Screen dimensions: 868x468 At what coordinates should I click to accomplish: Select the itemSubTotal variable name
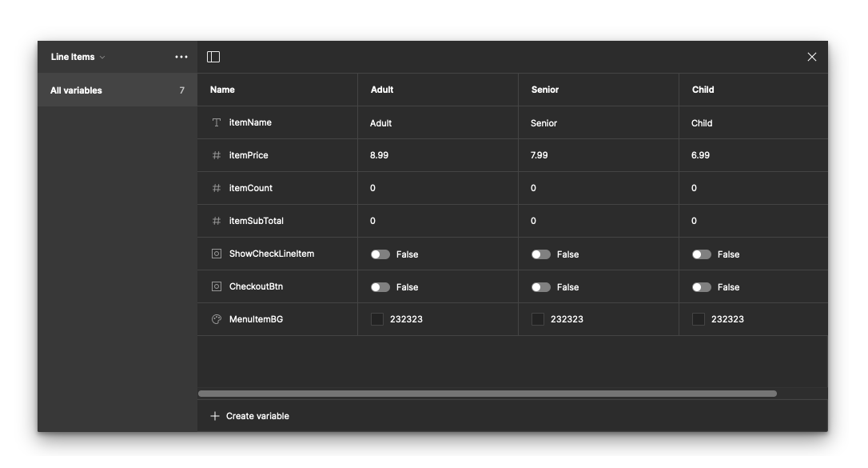click(257, 221)
